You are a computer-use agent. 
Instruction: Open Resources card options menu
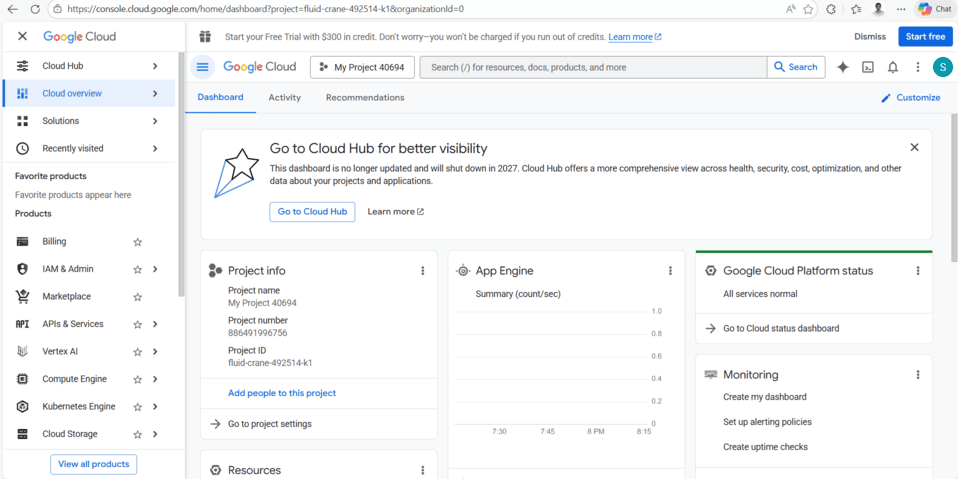pyautogui.click(x=422, y=470)
